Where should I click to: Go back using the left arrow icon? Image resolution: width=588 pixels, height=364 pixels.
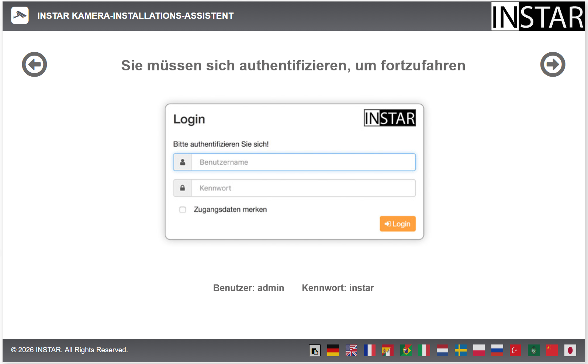click(x=34, y=64)
